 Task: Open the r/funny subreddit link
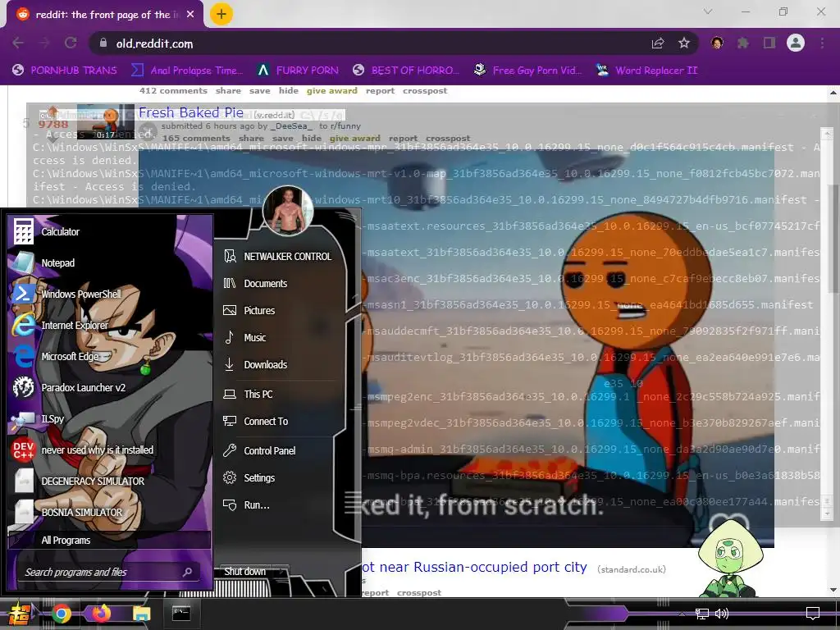click(x=347, y=126)
